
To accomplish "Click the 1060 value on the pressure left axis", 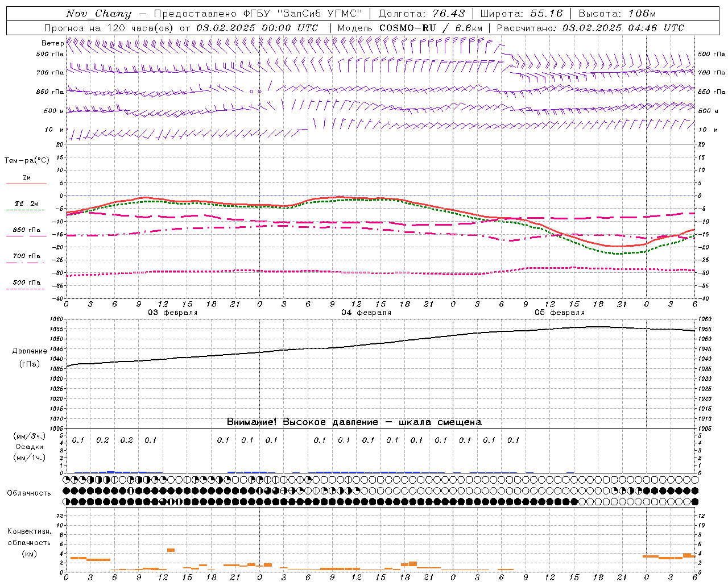I will point(56,319).
